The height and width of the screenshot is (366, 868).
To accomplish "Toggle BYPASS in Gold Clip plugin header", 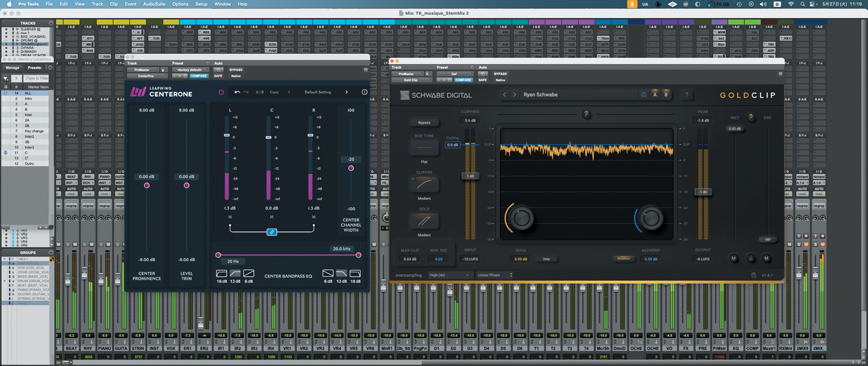I will pyautogui.click(x=500, y=74).
